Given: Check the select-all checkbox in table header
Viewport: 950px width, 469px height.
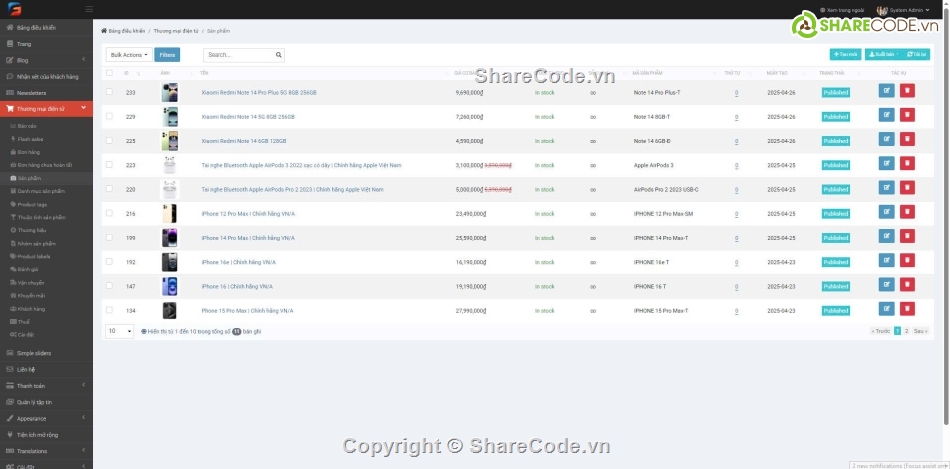Looking at the screenshot, I should coord(110,73).
